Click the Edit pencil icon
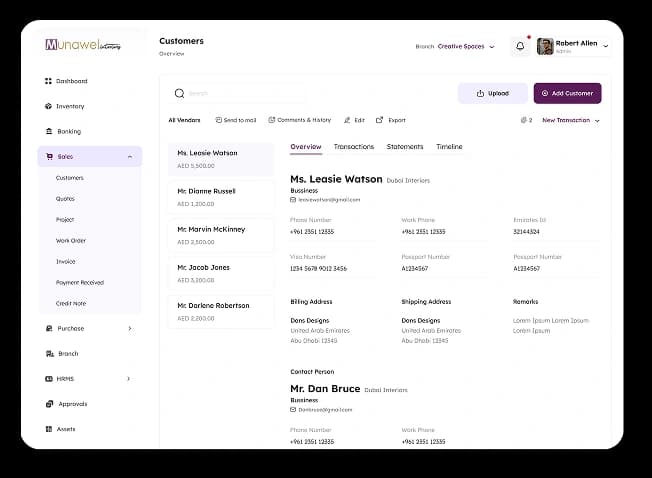Screen dimensions: 652x478 347,120
